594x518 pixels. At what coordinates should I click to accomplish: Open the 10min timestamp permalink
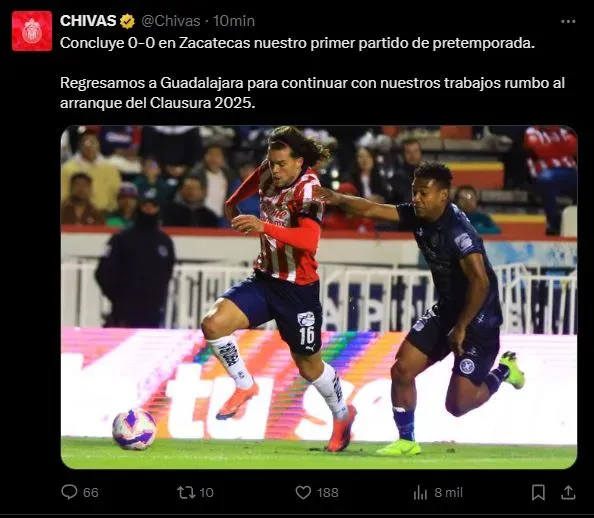click(x=233, y=21)
